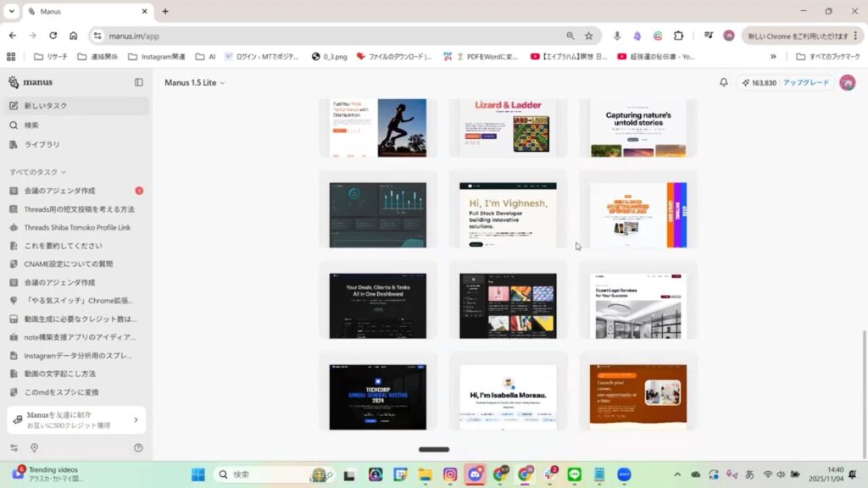Click the アップグレード upgrade link
The image size is (868, 488).
(x=807, y=83)
